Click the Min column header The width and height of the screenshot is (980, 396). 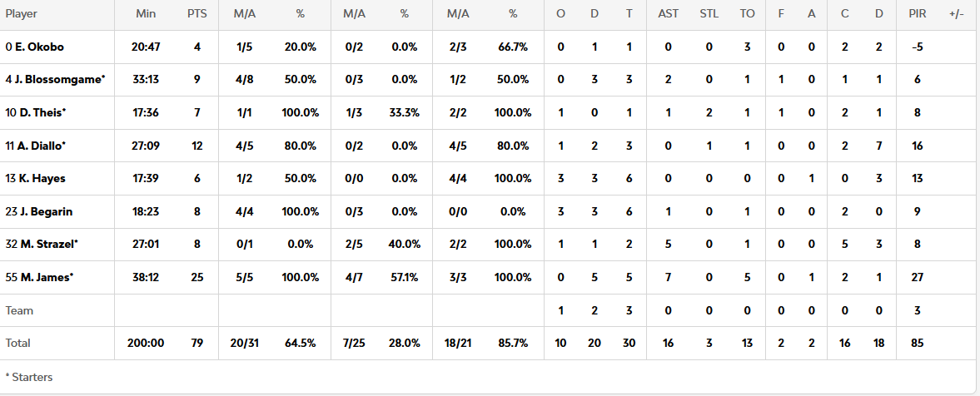pos(146,14)
